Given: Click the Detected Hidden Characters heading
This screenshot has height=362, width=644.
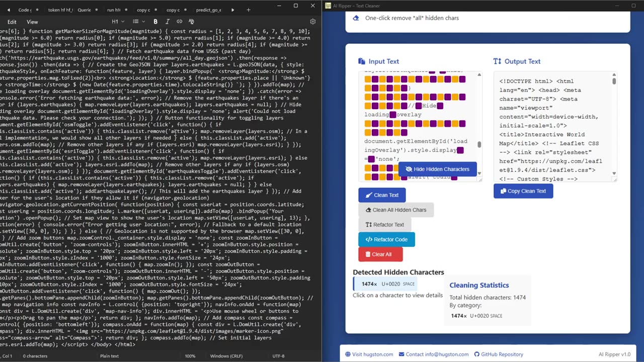Looking at the screenshot, I should [x=398, y=272].
